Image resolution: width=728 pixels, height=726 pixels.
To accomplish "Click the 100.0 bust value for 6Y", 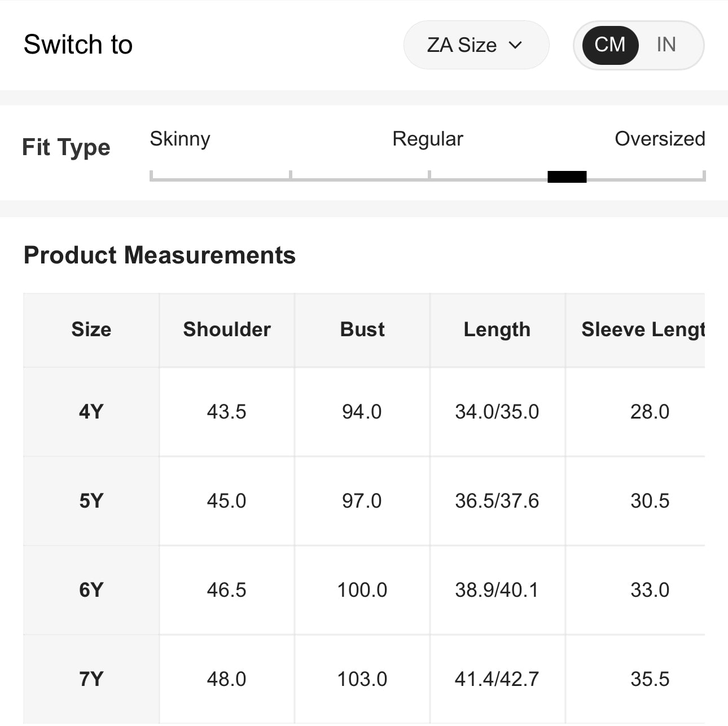I will coord(362,590).
